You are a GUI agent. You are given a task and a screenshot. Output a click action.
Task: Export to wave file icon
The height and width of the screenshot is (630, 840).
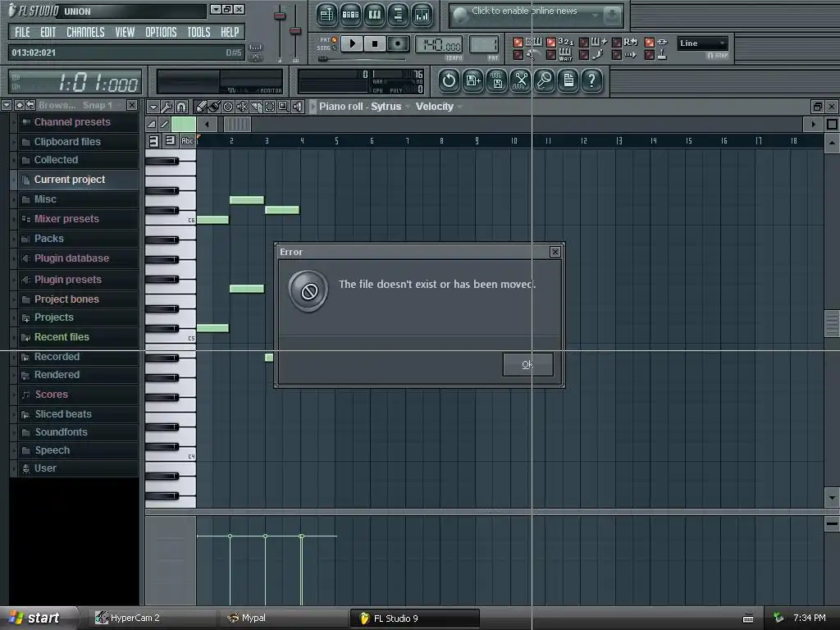pyautogui.click(x=497, y=81)
